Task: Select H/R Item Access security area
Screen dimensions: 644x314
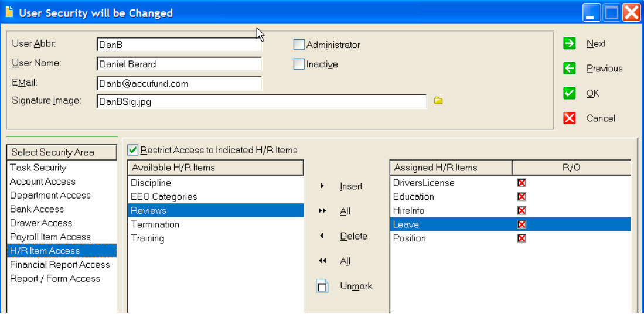Action: coord(62,251)
